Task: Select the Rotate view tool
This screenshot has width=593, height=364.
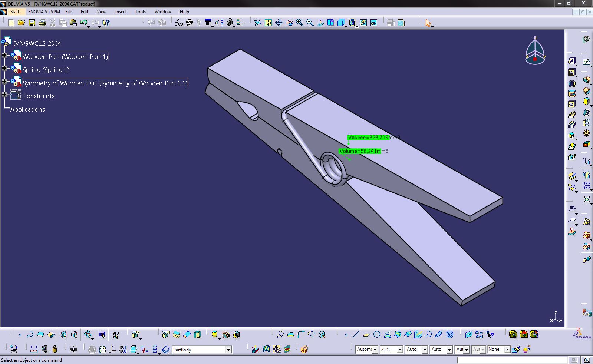Action: [289, 23]
